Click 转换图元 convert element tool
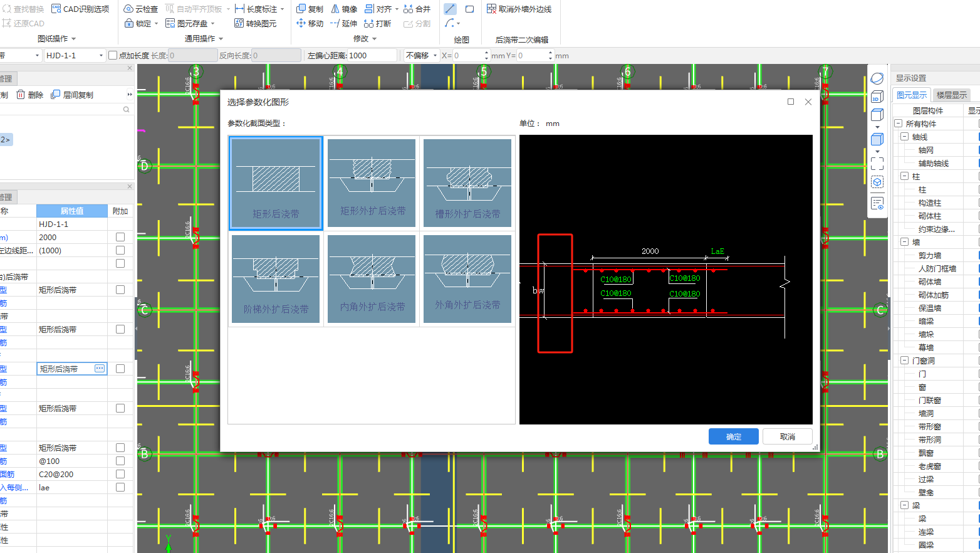Screen dimensions: 980x553 click(x=256, y=23)
